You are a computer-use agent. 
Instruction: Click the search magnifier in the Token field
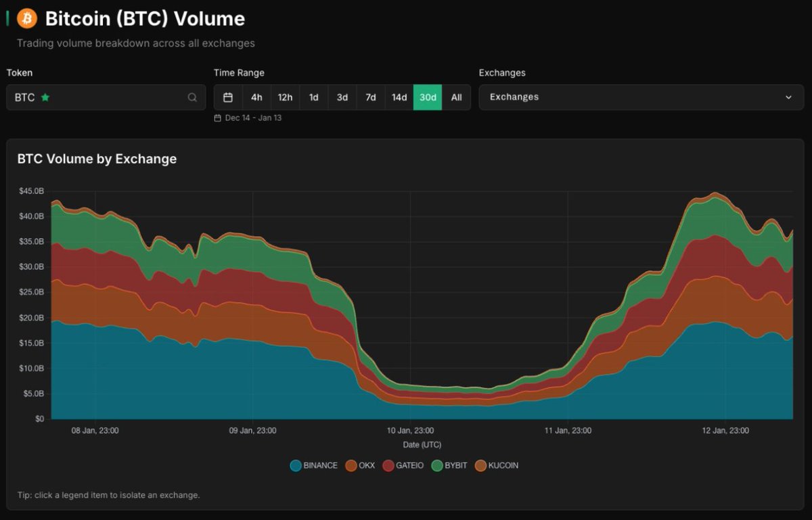pos(193,97)
